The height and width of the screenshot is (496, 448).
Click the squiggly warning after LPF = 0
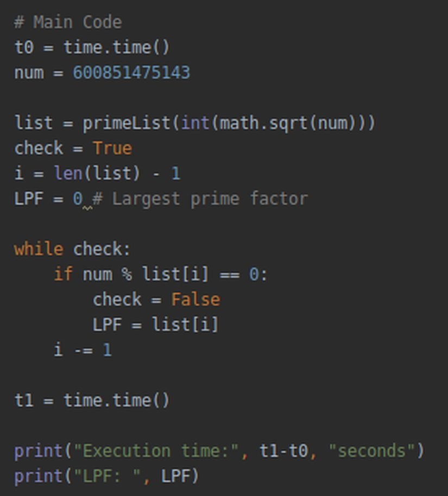pyautogui.click(x=87, y=207)
